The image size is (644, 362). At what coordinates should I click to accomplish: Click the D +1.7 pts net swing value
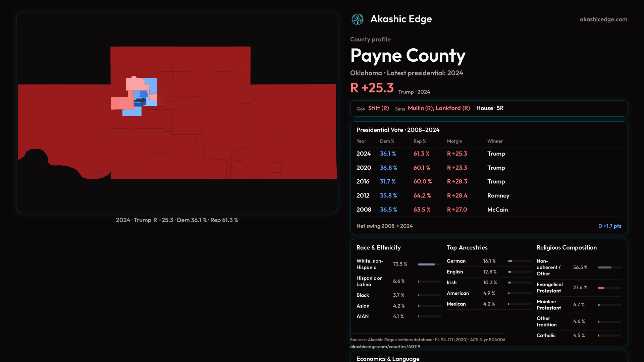click(x=609, y=226)
